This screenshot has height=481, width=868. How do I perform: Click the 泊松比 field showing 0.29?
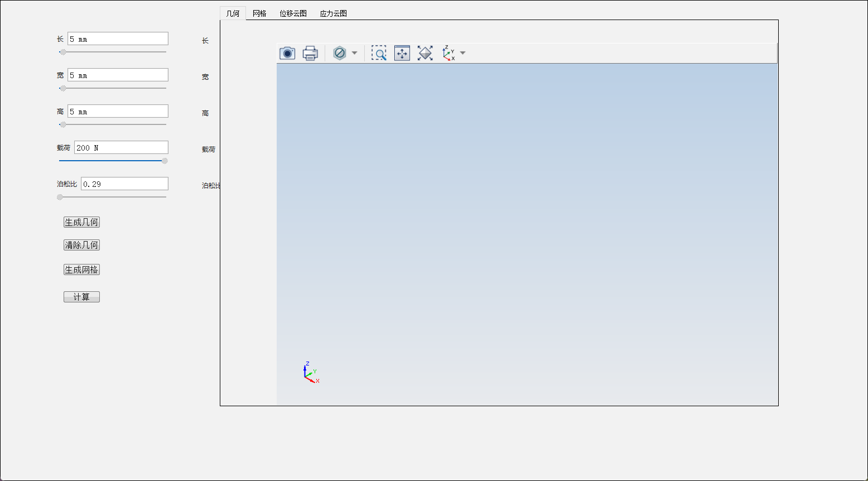pyautogui.click(x=124, y=184)
